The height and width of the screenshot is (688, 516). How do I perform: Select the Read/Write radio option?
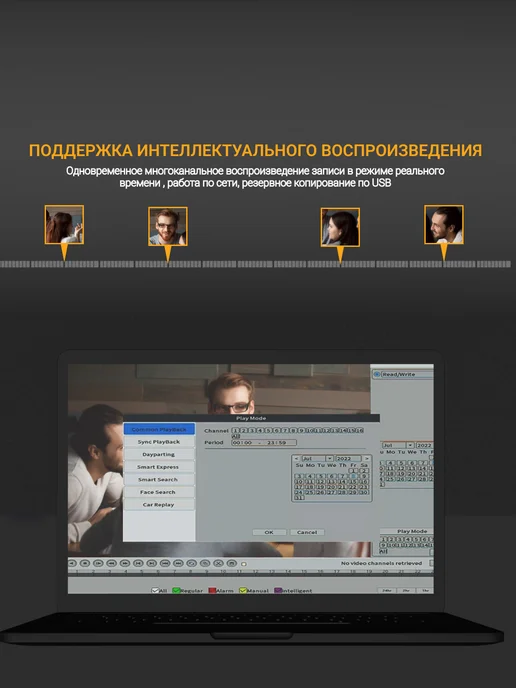[x=376, y=374]
